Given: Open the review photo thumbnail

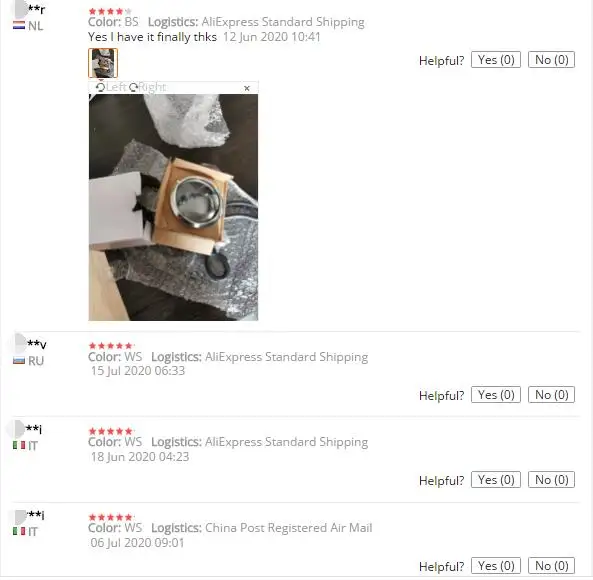Looking at the screenshot, I should pos(103,63).
